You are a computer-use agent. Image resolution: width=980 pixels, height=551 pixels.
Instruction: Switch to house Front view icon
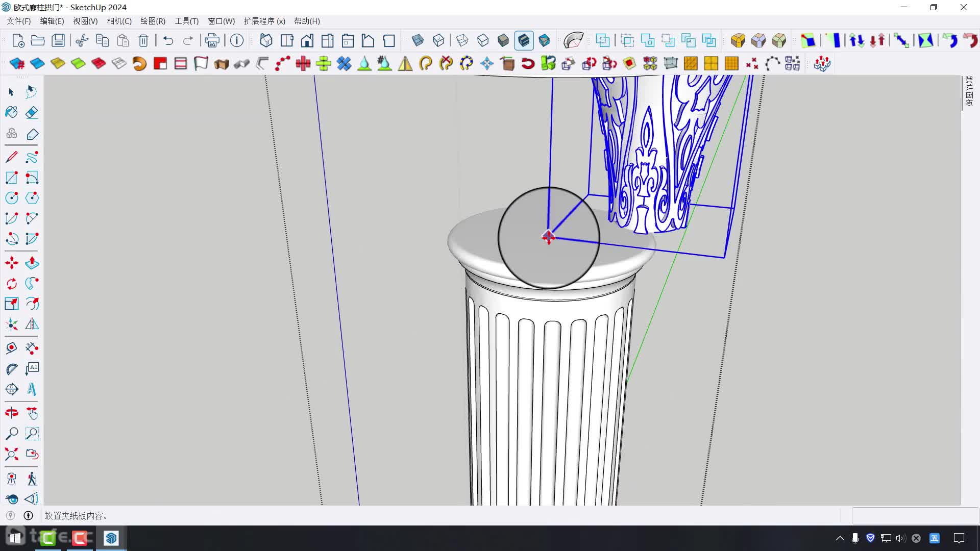tap(307, 40)
